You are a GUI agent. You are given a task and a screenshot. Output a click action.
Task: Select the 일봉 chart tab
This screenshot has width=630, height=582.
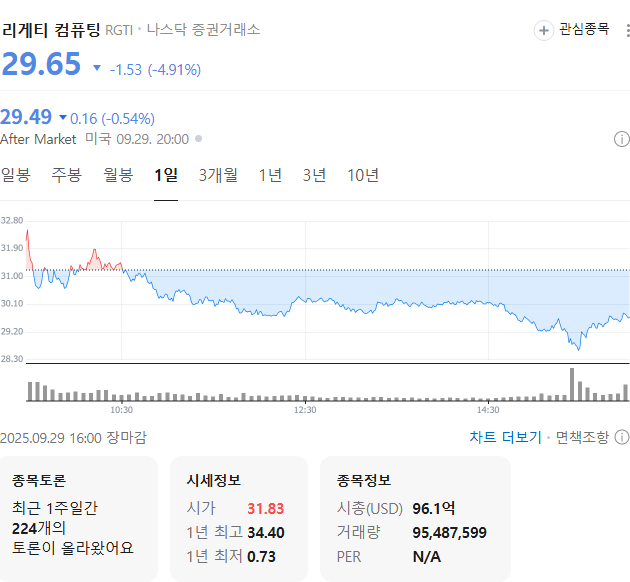pos(16,175)
